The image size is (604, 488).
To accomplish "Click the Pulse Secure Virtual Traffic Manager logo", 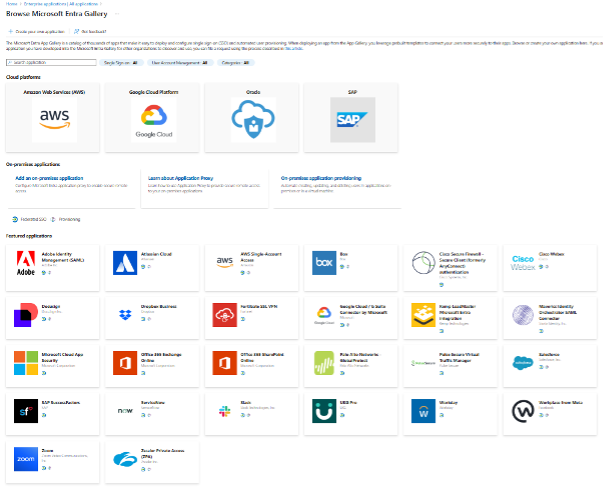I will pyautogui.click(x=423, y=363).
